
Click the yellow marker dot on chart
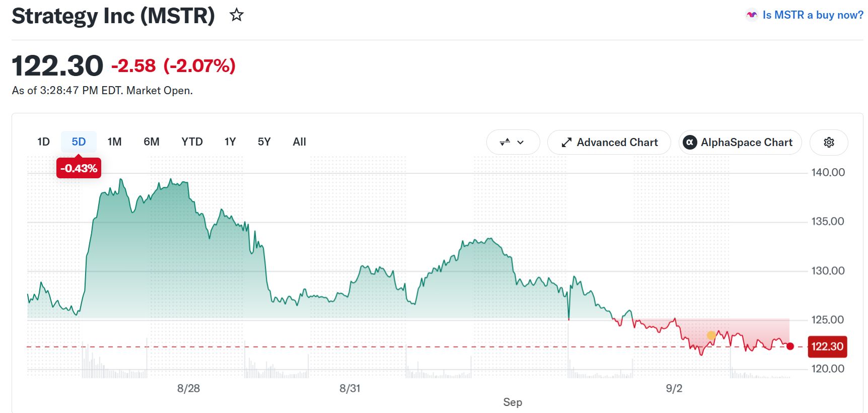[x=711, y=335]
